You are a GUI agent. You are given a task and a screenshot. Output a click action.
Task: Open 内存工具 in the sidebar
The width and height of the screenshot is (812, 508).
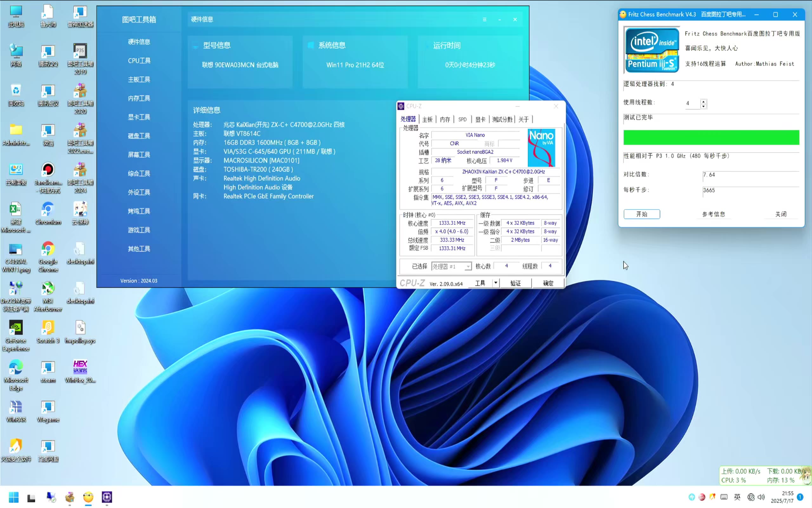139,98
